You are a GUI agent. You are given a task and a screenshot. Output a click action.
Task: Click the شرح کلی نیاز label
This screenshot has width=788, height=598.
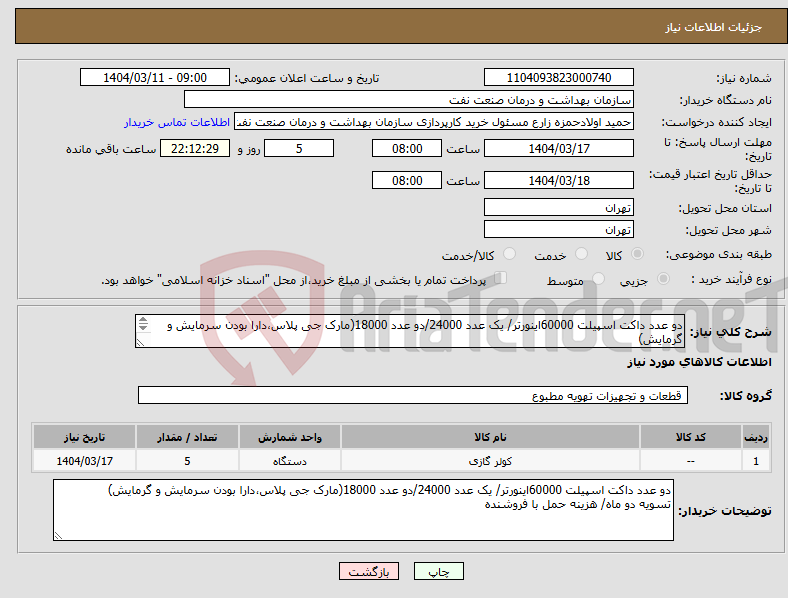731,332
